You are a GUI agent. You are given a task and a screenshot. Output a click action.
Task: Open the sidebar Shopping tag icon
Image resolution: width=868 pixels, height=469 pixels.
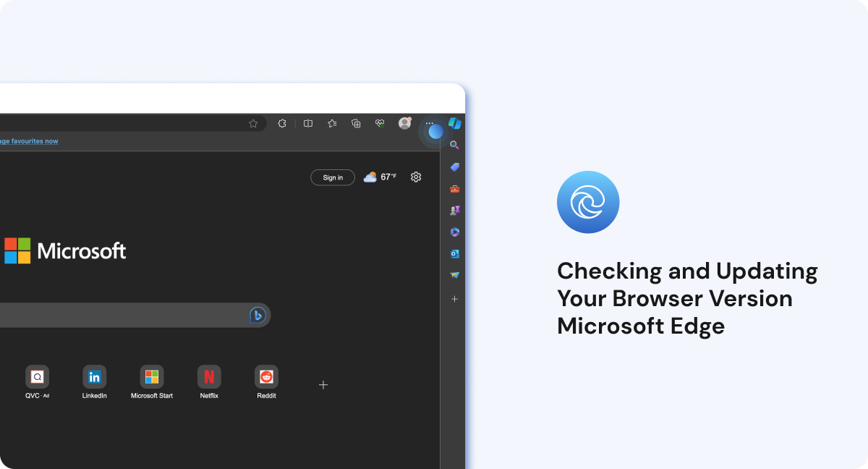(x=454, y=167)
